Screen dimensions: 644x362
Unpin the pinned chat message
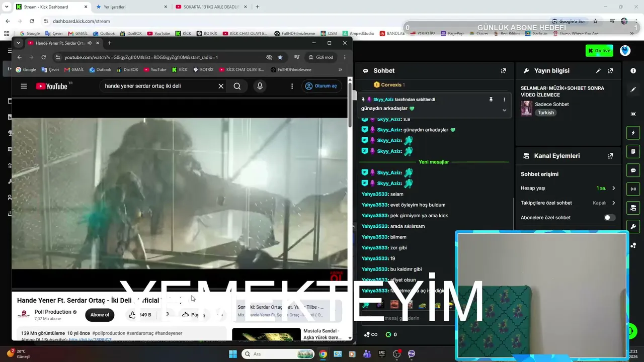(491, 100)
